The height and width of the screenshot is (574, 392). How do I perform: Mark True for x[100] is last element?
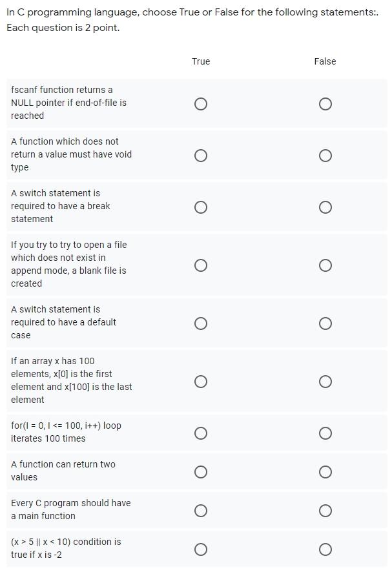coord(201,382)
